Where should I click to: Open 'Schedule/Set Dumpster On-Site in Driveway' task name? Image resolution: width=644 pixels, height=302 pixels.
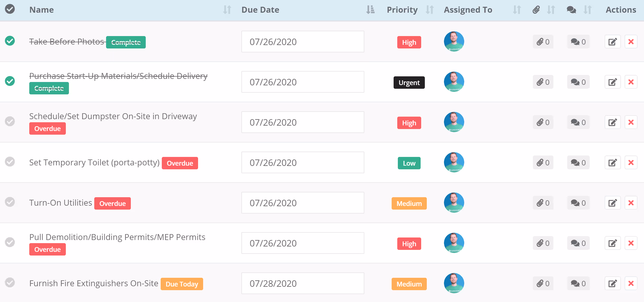113,116
